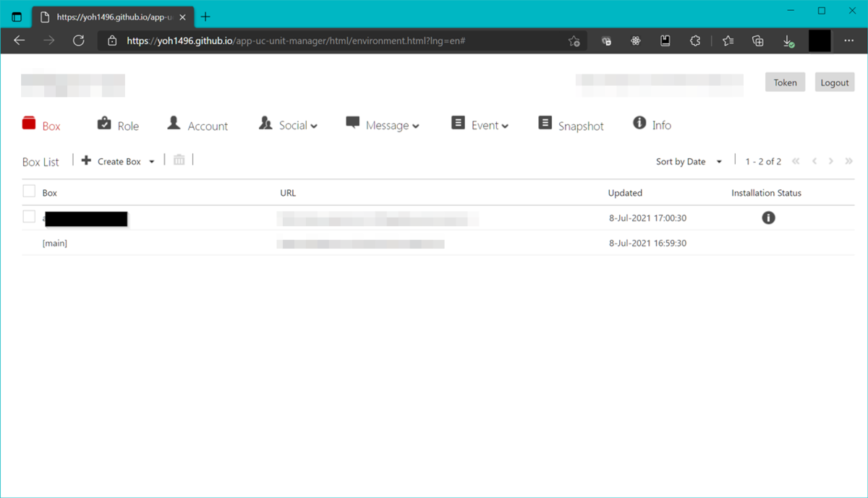
Task: Click the installation status info icon
Action: [768, 218]
